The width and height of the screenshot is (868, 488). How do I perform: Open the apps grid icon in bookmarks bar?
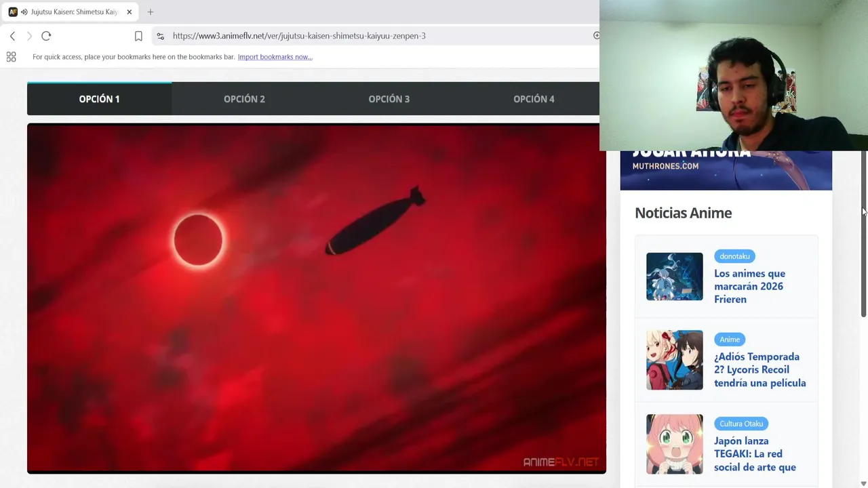pyautogui.click(x=11, y=57)
